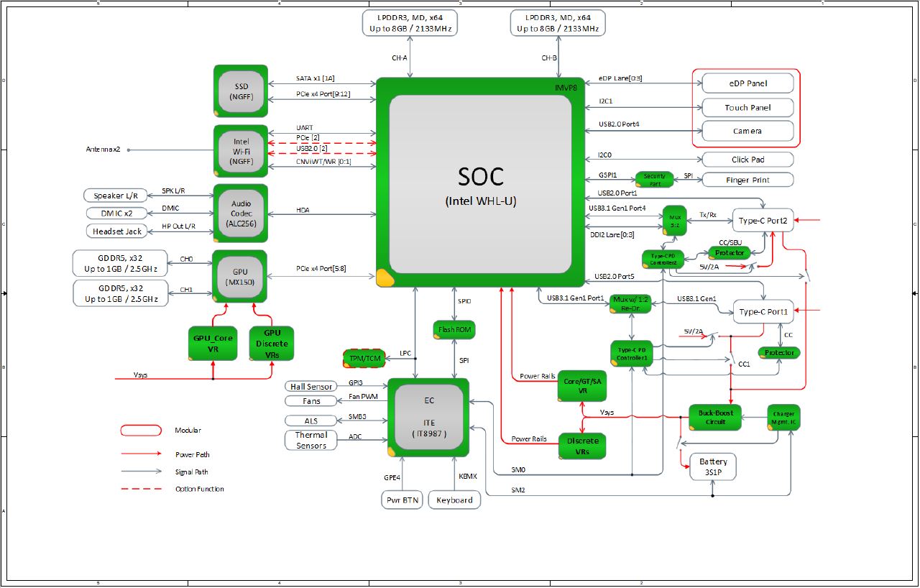Select the Speaker L/R box
Image resolution: width=920 pixels, height=588 pixels.
click(x=116, y=196)
